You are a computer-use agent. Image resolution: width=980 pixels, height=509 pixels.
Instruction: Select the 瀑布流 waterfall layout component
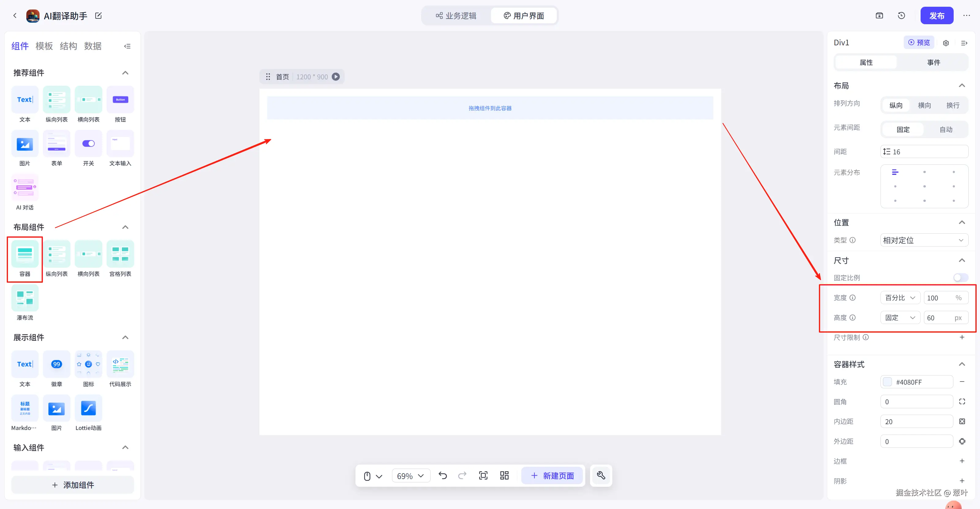pyautogui.click(x=25, y=298)
